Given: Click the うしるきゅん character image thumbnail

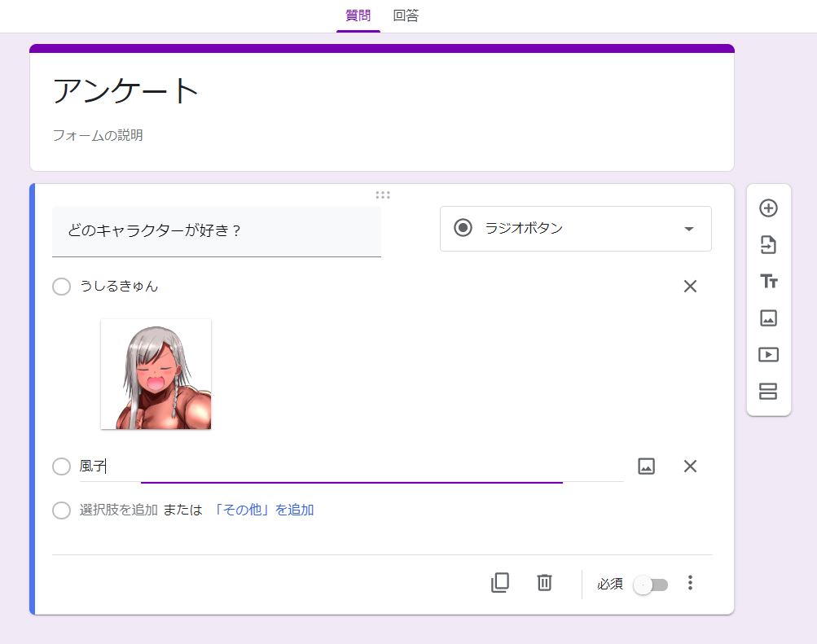Looking at the screenshot, I should pos(156,374).
